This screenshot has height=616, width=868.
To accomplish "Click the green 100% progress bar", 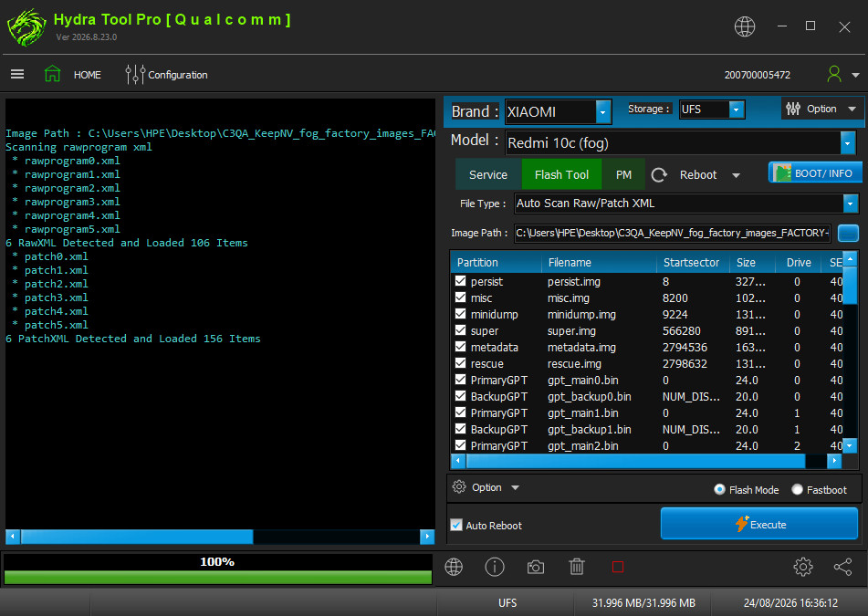I will [x=217, y=578].
